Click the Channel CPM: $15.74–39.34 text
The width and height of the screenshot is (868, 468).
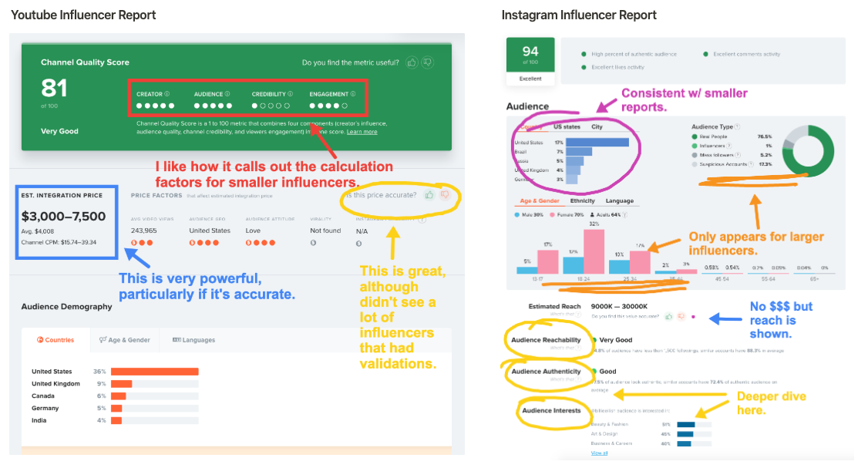tap(59, 243)
